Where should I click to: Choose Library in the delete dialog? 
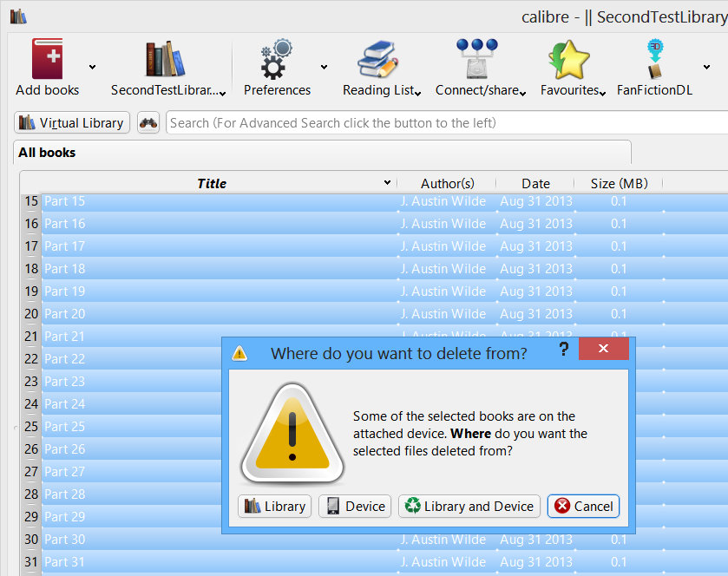click(274, 506)
